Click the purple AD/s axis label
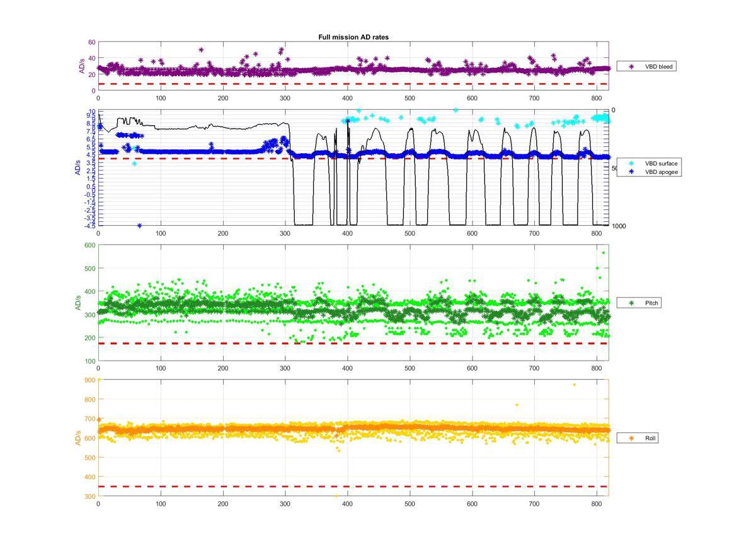This screenshot has width=756, height=558. click(82, 66)
